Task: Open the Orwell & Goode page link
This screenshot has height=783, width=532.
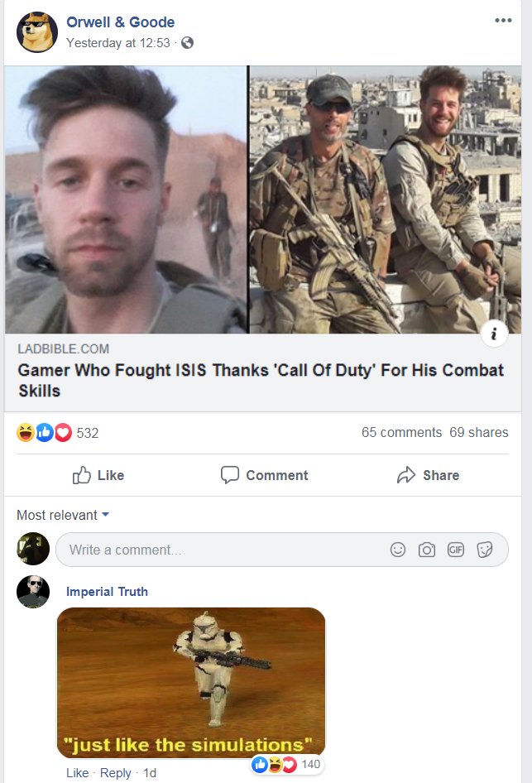Action: tap(120, 22)
